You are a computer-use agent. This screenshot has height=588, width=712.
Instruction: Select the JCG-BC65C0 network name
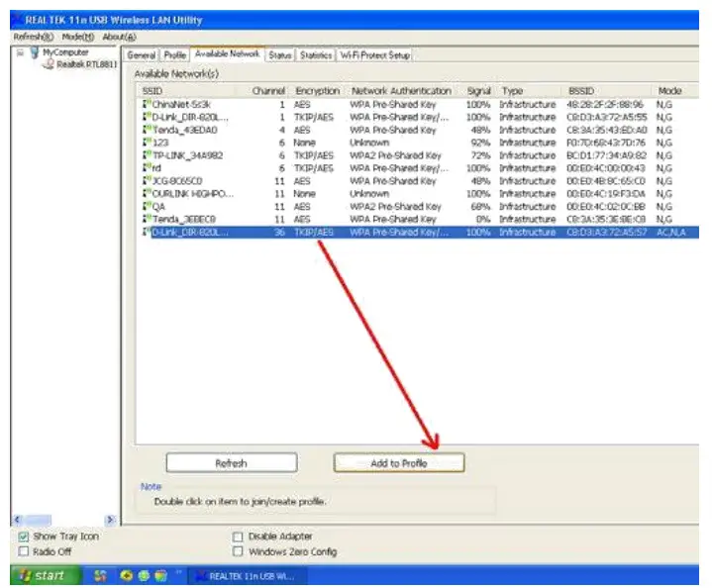point(177,181)
